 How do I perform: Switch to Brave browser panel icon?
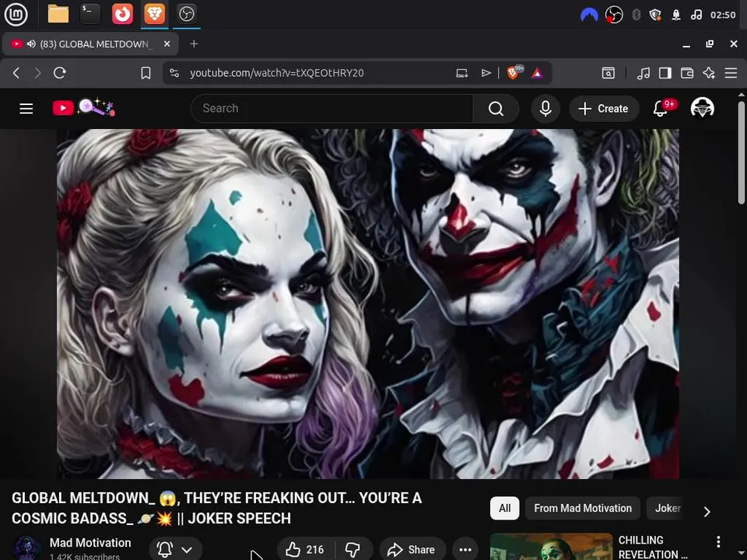[x=154, y=14]
